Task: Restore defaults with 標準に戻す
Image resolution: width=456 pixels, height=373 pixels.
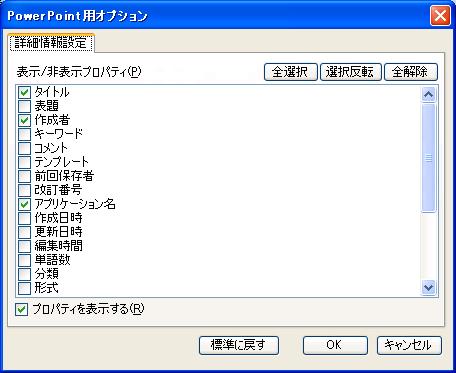Action: coord(239,345)
